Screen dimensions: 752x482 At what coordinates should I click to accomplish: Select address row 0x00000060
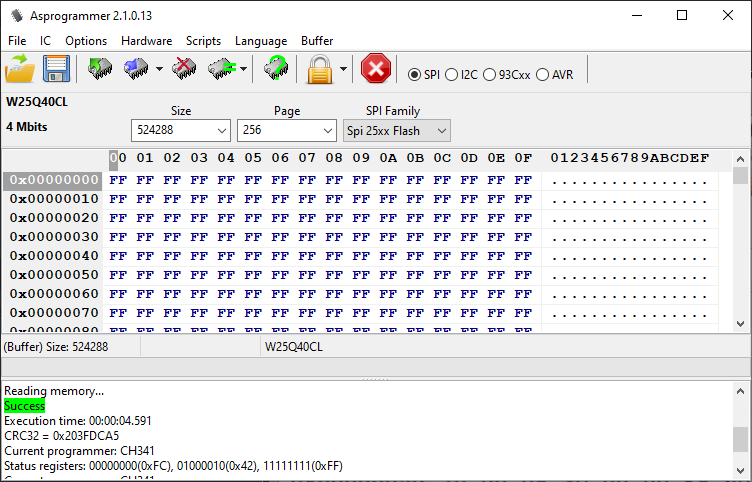[53, 294]
